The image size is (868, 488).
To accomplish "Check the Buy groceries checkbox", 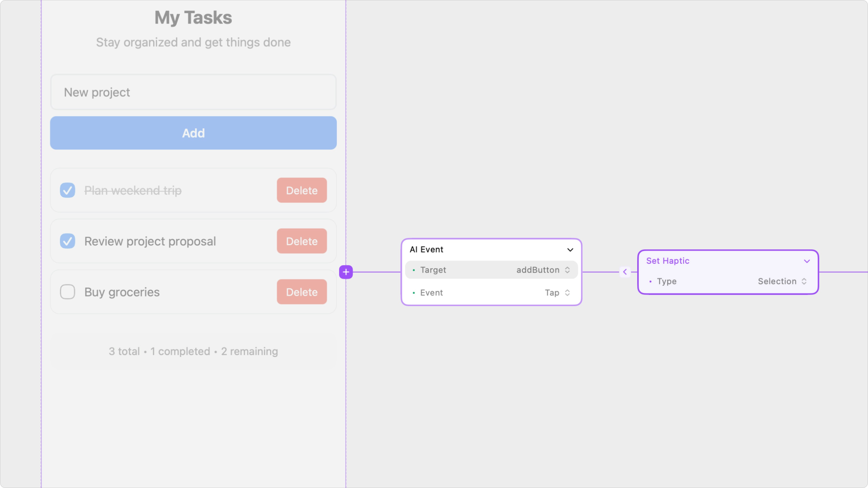I will coord(67,292).
